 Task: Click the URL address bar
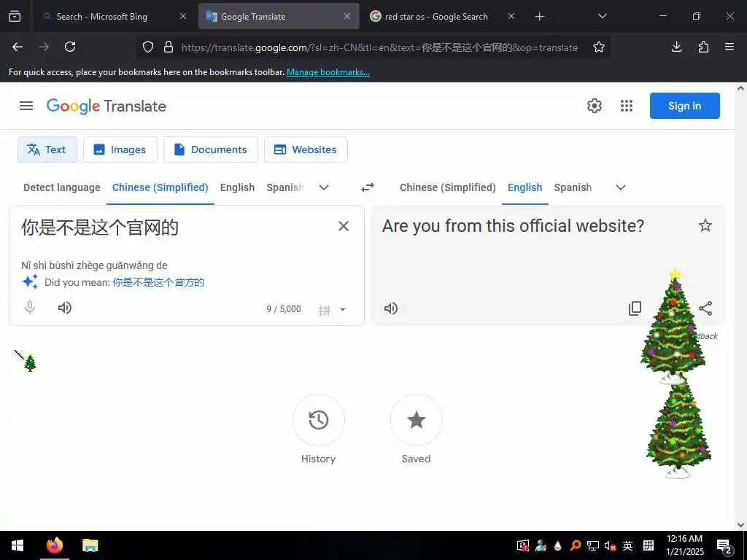coord(379,47)
